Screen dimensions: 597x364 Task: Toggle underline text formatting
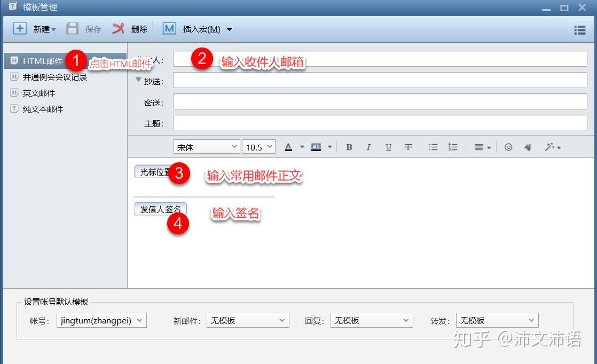coord(388,146)
